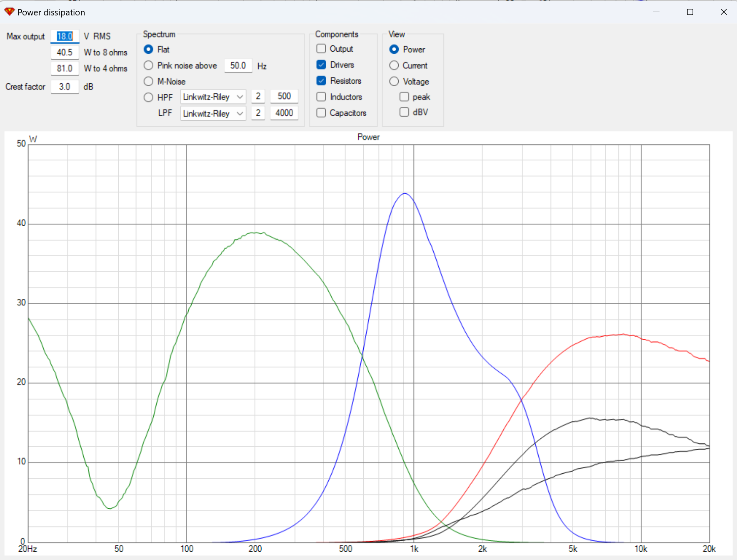Click the HPF frequency field showing 500
Viewport: 737px width, 560px height.
click(x=284, y=96)
